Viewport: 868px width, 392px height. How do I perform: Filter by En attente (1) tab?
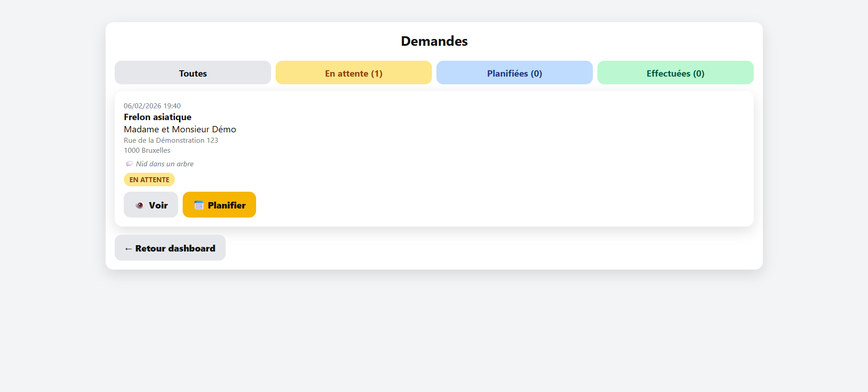point(354,73)
